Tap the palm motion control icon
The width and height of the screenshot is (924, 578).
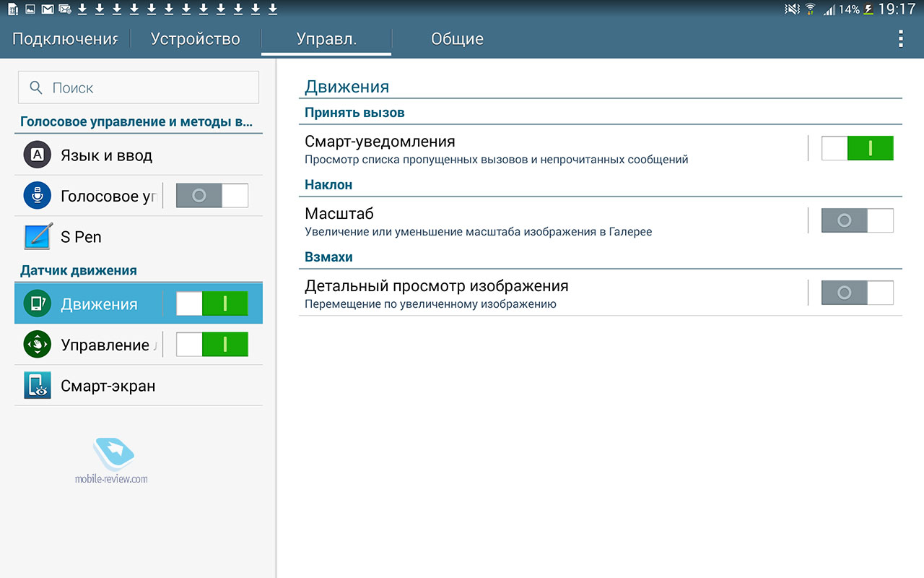[x=37, y=345]
